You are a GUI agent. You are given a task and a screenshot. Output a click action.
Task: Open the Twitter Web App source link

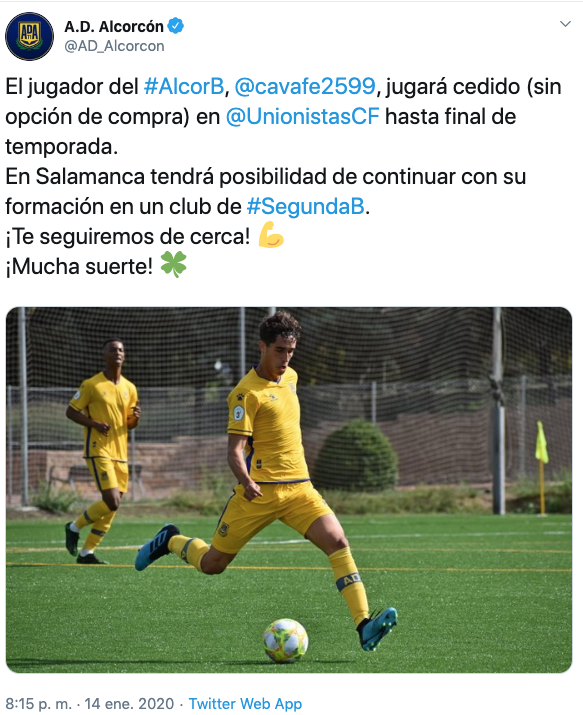click(x=245, y=704)
